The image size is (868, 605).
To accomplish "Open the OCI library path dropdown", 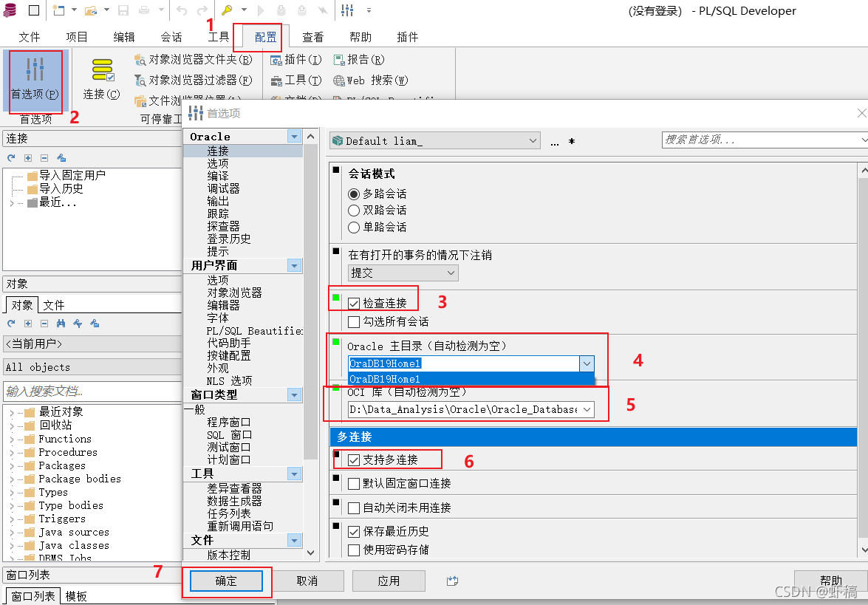I will [x=587, y=409].
